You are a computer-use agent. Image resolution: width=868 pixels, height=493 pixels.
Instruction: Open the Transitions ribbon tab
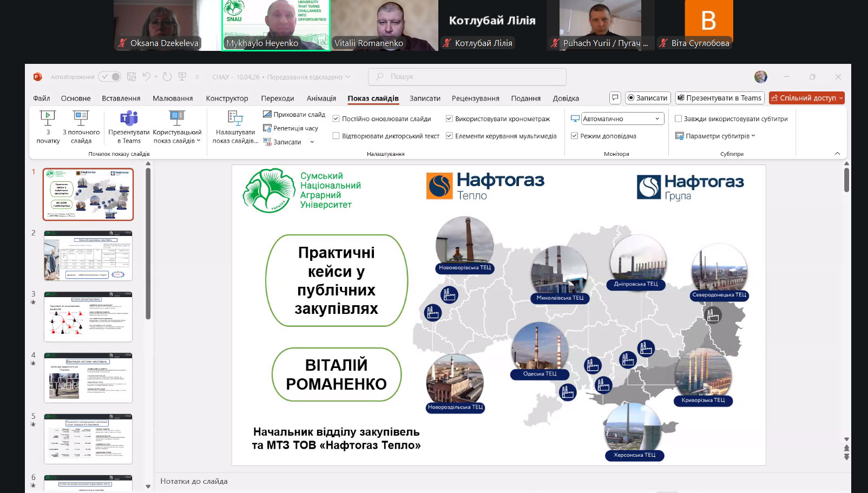tap(277, 98)
